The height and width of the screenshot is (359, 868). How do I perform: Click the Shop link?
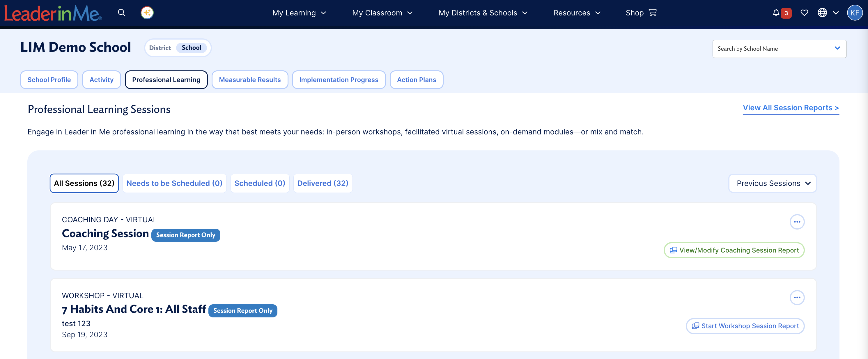pyautogui.click(x=635, y=13)
